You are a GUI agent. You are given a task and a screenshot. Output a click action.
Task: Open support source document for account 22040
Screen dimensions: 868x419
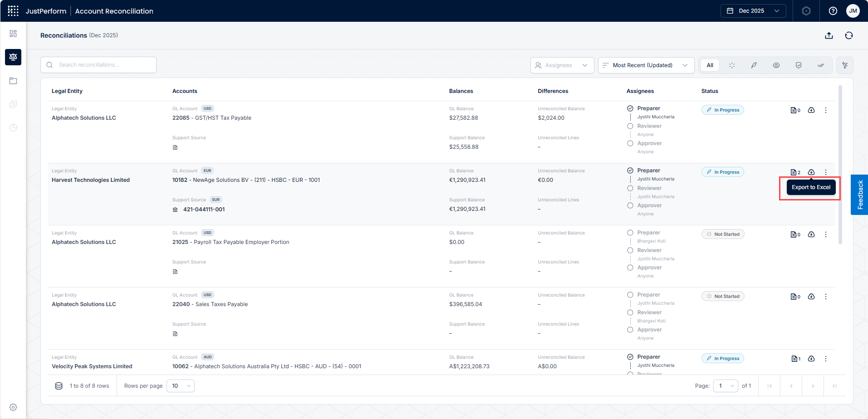pyautogui.click(x=175, y=334)
